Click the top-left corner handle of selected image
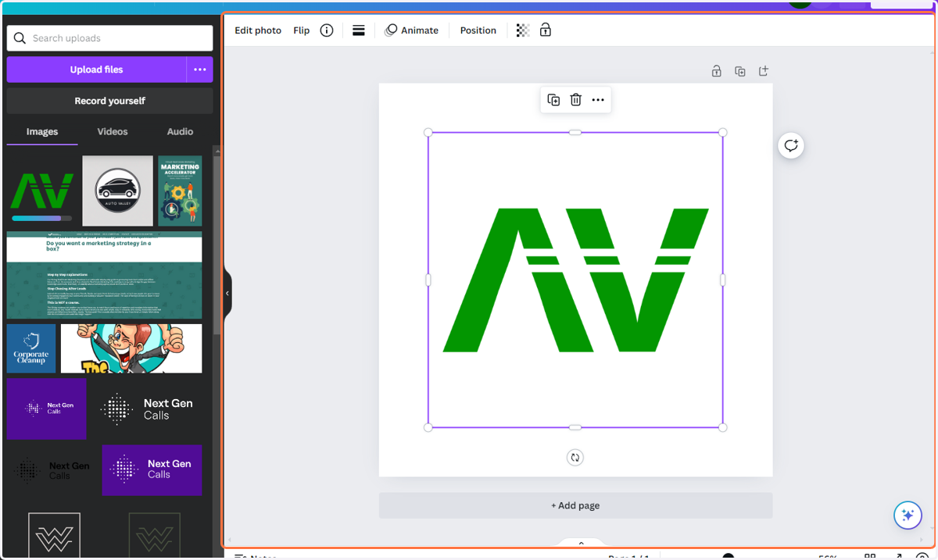 point(428,133)
